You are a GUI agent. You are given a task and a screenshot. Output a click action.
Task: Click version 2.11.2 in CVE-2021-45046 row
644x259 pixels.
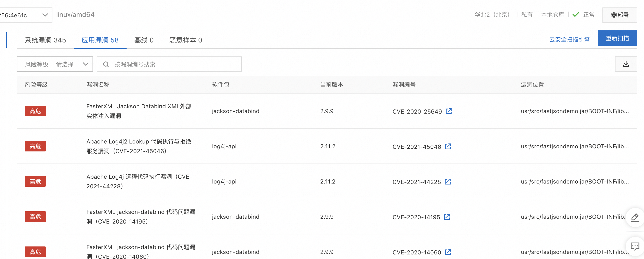pyautogui.click(x=328, y=146)
